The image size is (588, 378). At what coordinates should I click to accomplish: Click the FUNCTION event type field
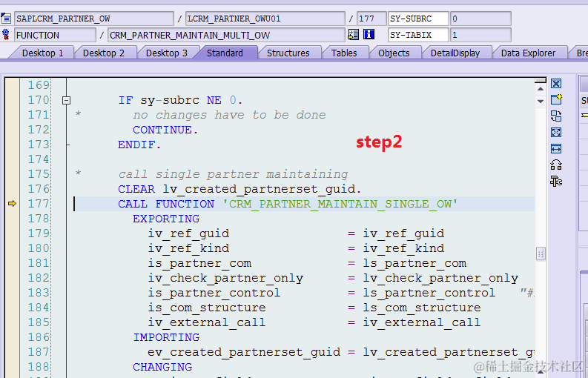pyautogui.click(x=55, y=36)
